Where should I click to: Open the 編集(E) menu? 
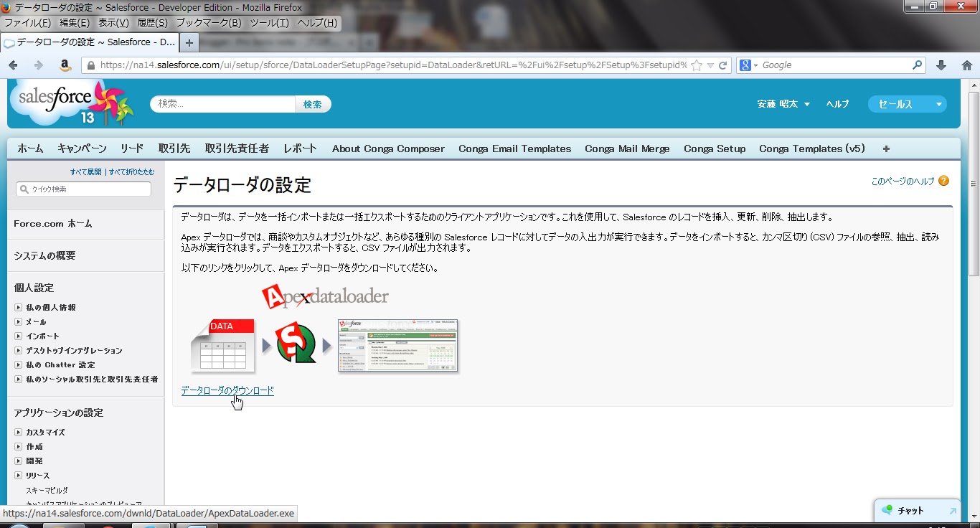click(75, 23)
